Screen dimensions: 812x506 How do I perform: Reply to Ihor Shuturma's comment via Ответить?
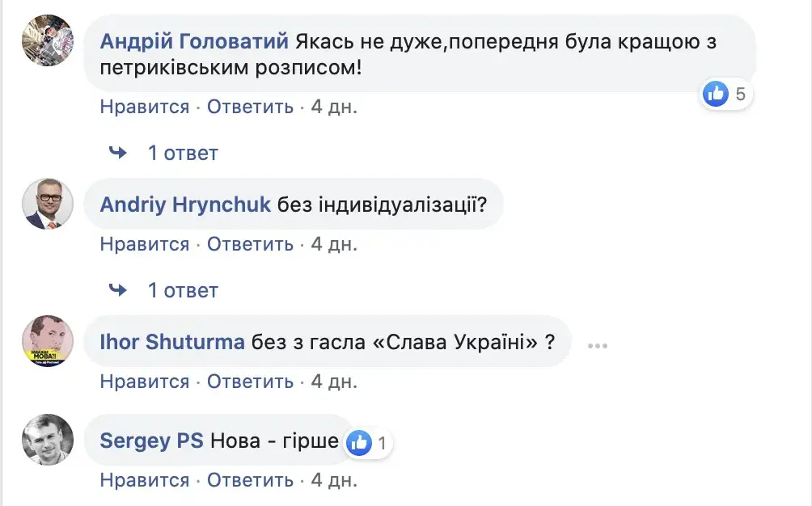pos(250,382)
